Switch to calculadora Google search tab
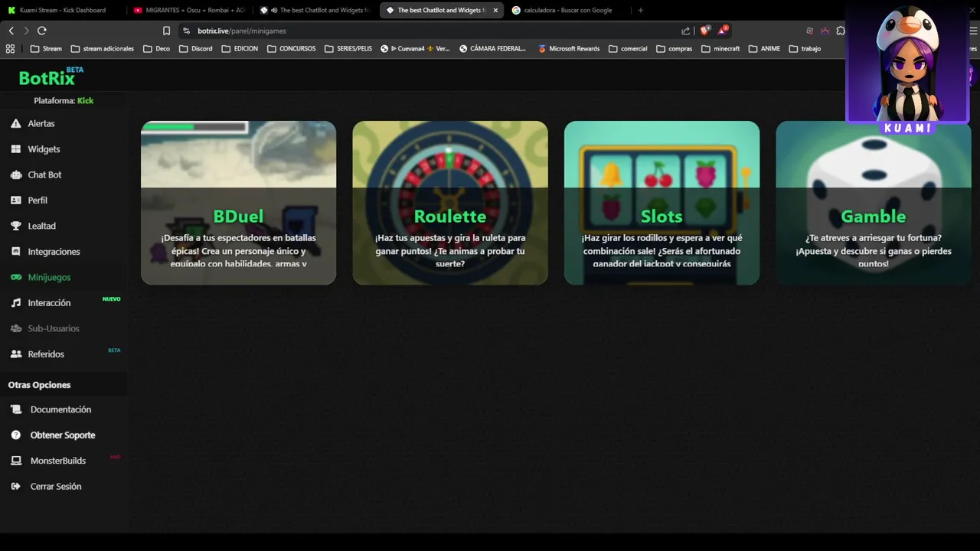The image size is (980, 551). point(567,10)
